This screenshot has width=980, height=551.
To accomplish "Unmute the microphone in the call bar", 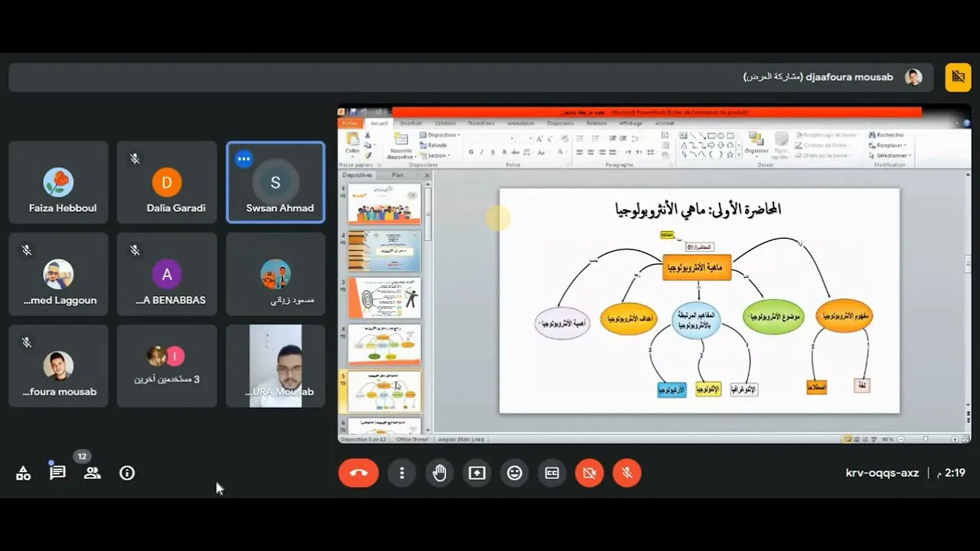I will click(x=626, y=473).
